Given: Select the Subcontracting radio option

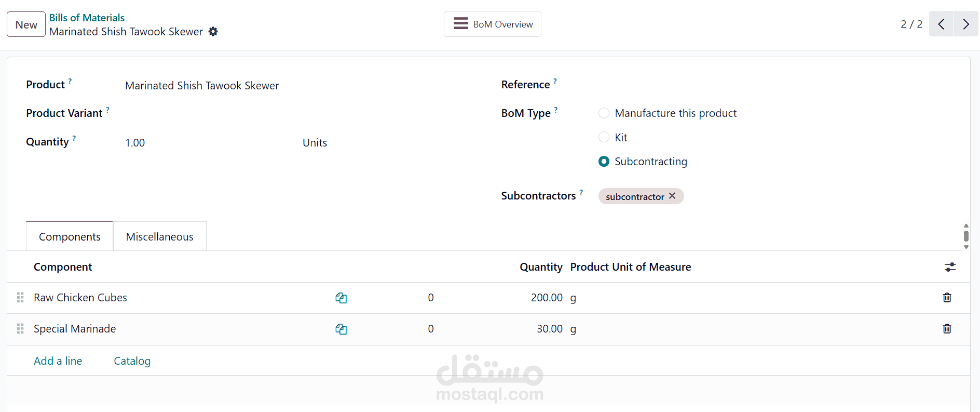Looking at the screenshot, I should [x=604, y=162].
